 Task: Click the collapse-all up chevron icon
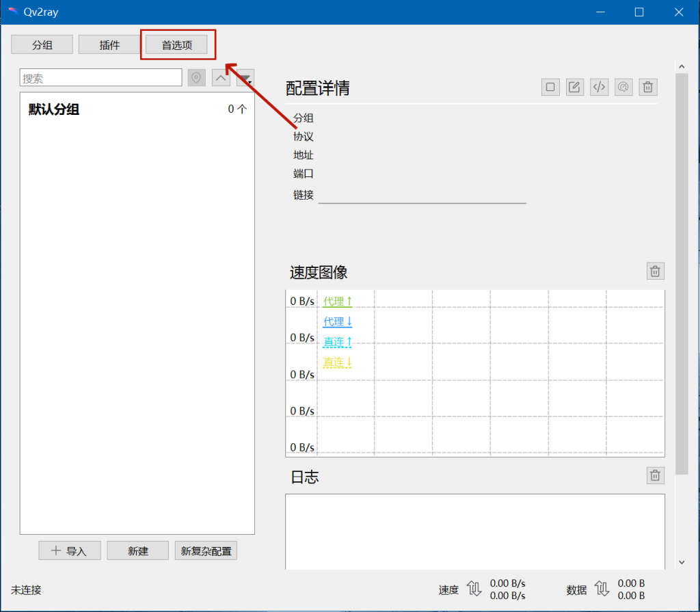pos(221,78)
